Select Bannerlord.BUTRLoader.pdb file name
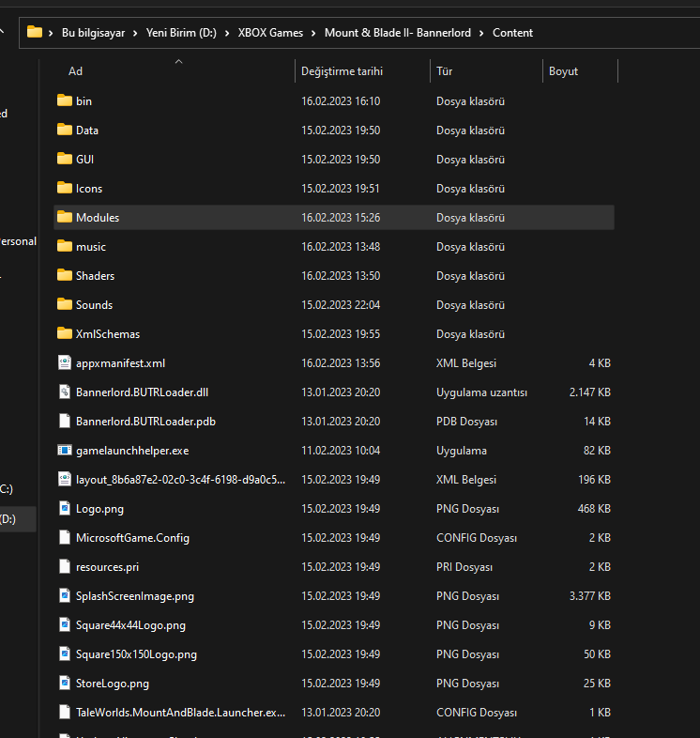 click(145, 422)
